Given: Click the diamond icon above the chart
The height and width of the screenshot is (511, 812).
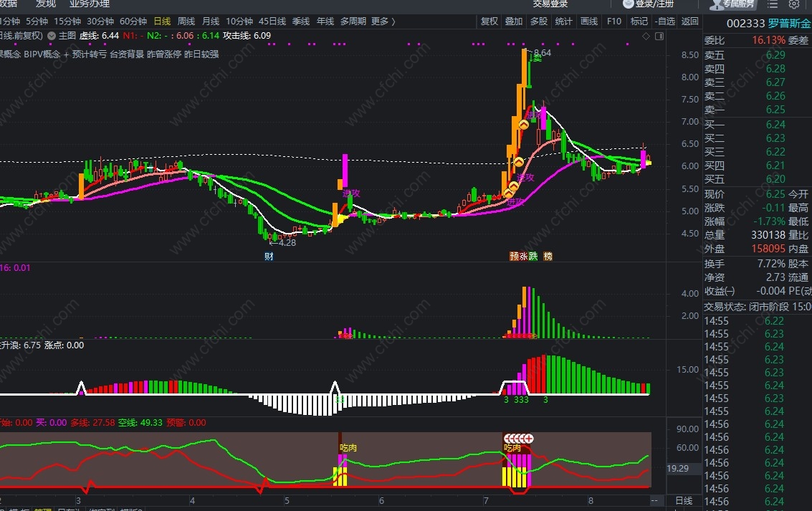Looking at the screenshot, I should pyautogui.click(x=646, y=37).
